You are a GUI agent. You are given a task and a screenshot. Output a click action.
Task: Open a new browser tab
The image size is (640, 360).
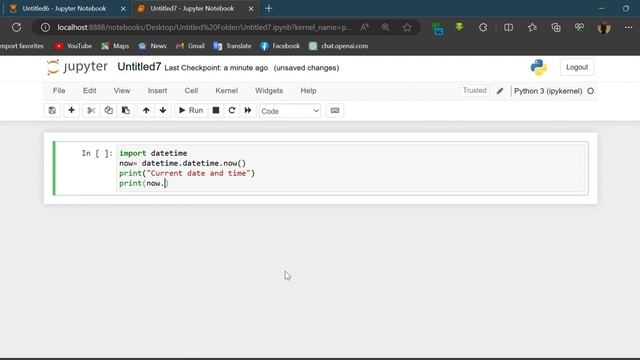coord(269,9)
